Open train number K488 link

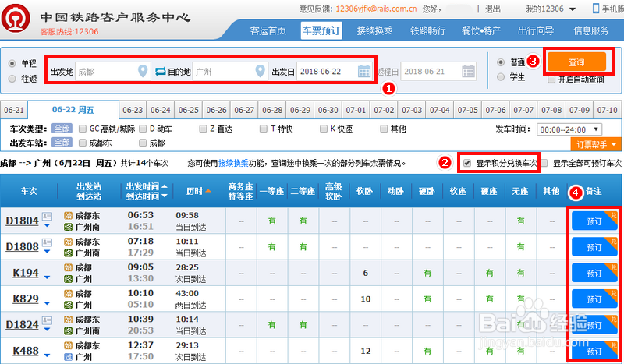[x=26, y=351]
